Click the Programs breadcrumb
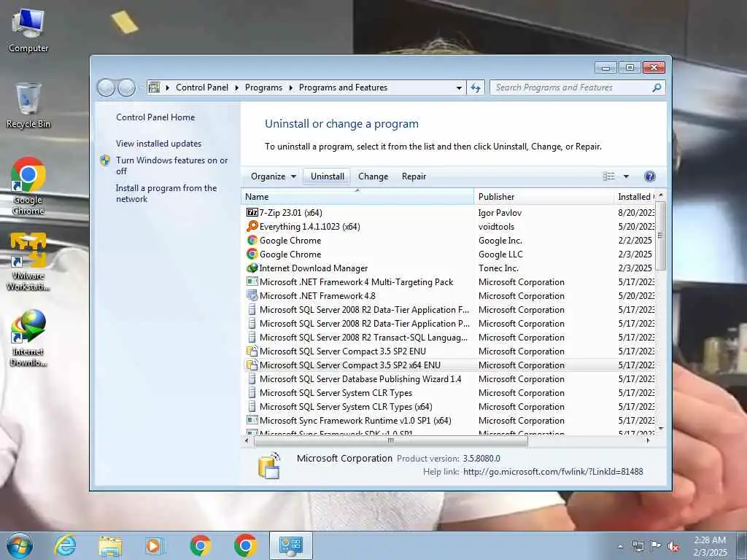This screenshot has height=560, width=747. coord(263,87)
